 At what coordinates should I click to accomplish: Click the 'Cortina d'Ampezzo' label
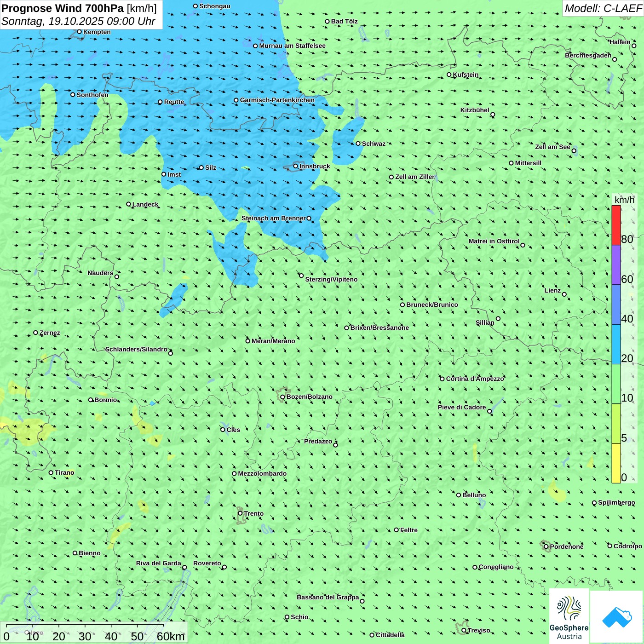(x=475, y=379)
